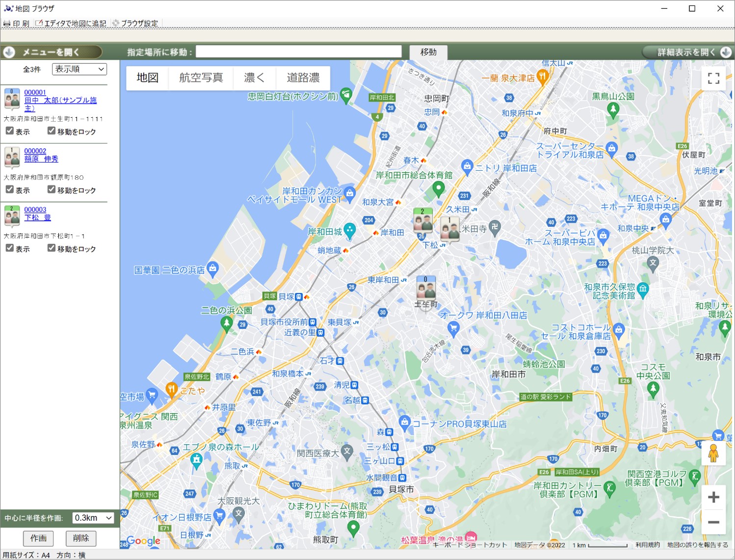Click the 移動 button
This screenshot has height=560, width=735.
point(428,52)
